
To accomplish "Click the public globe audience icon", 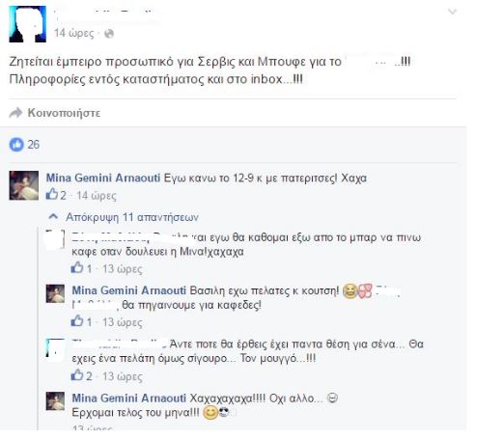I will point(109,34).
